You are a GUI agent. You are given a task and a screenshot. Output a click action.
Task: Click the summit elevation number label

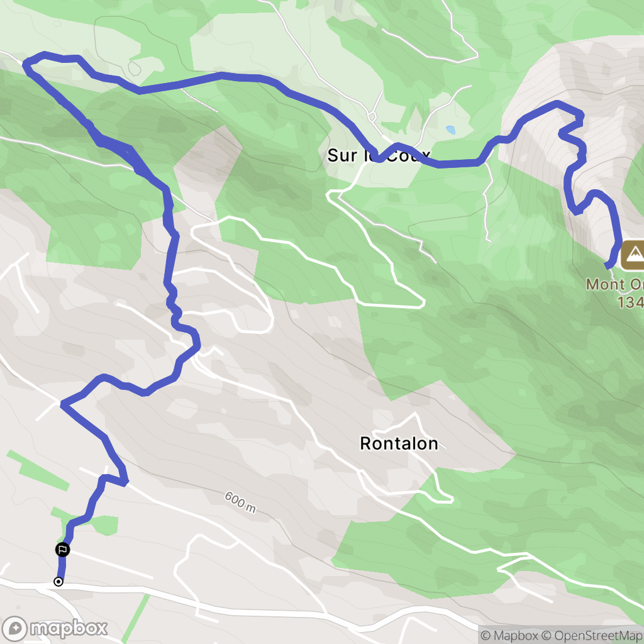pyautogui.click(x=630, y=303)
